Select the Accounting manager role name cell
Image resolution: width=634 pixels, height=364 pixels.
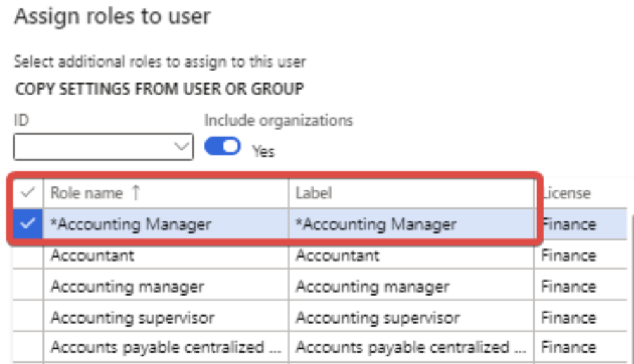(127, 287)
